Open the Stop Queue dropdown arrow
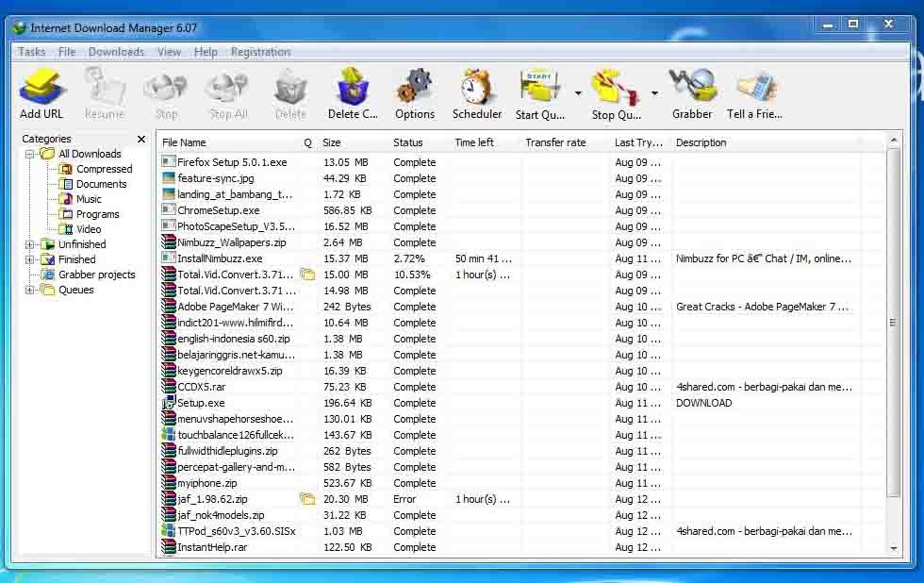924x583 pixels. click(654, 93)
